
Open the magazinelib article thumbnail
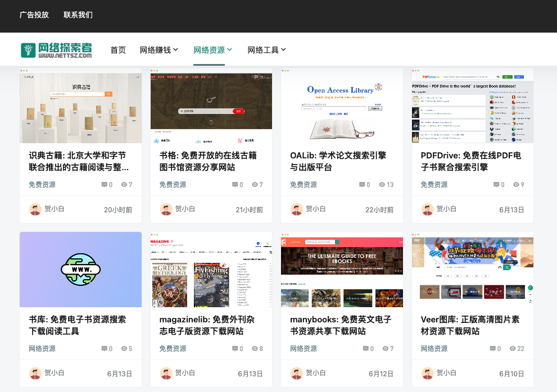coord(211,270)
